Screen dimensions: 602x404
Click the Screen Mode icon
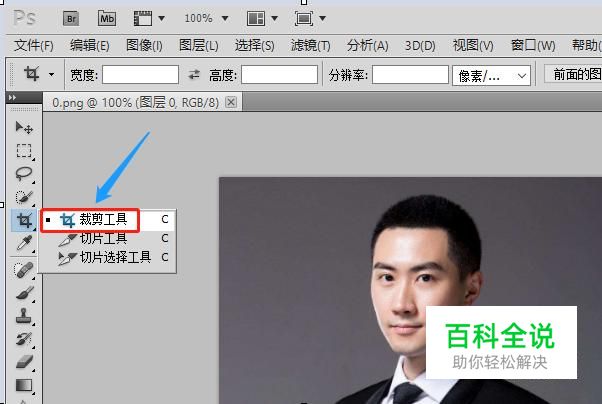tap(304, 18)
